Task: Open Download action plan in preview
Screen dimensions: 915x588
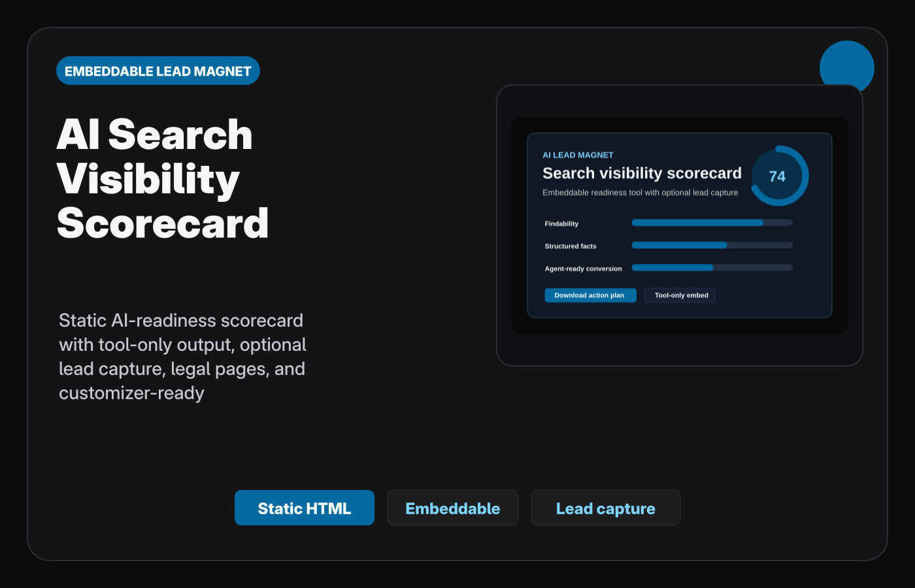Action: point(590,295)
